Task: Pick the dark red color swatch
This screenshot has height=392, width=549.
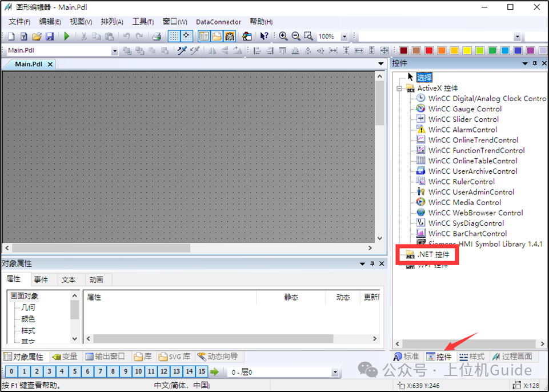Action: (404, 50)
